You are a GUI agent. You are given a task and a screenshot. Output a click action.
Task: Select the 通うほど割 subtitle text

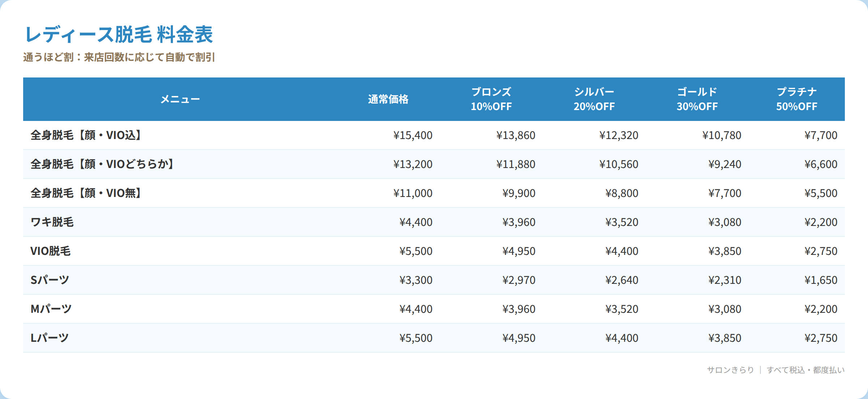119,57
